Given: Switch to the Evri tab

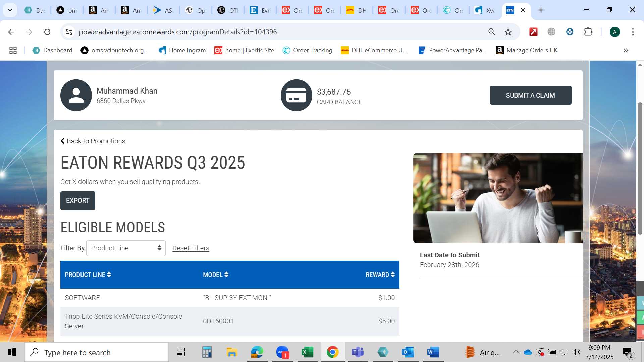Looking at the screenshot, I should 260,10.
